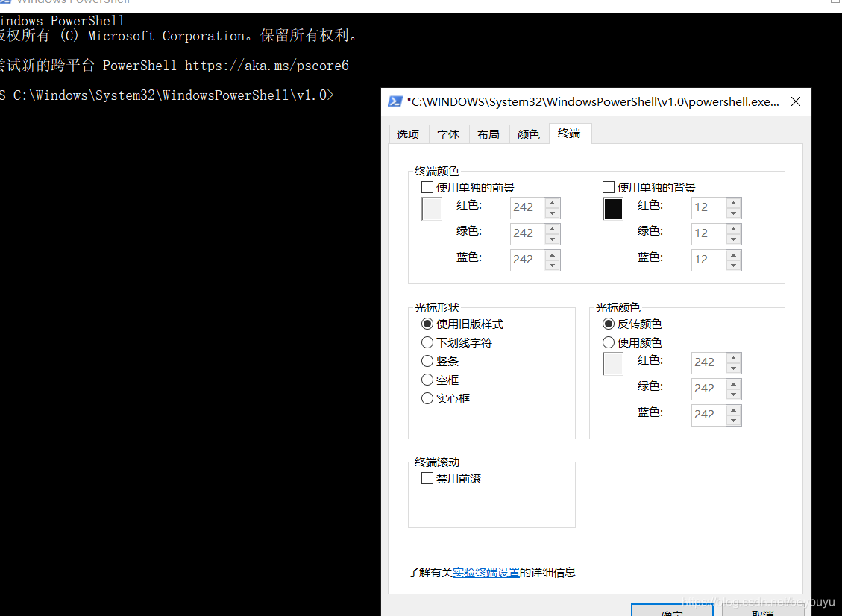Open the 颜色 tab
Screen dimensions: 842x616
tap(529, 134)
